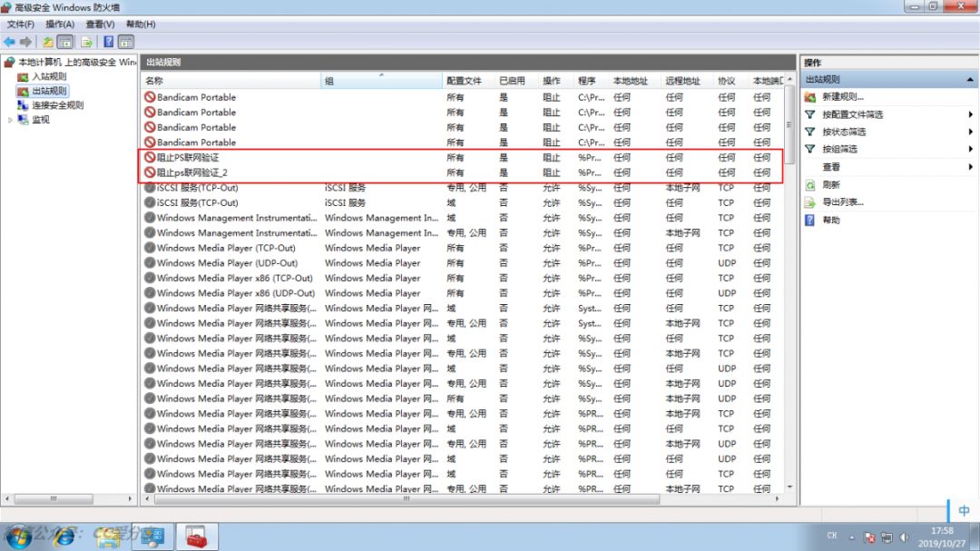The image size is (980, 551).
Task: Collapse the 出站规则 actions section header
Action: click(969, 80)
